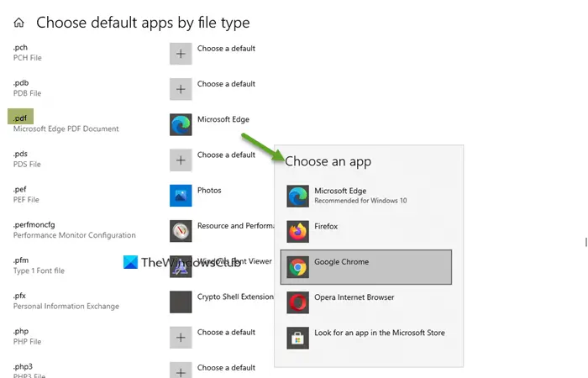Open Choose a default for .php3
The width and height of the screenshot is (588, 378).
pos(226,368)
